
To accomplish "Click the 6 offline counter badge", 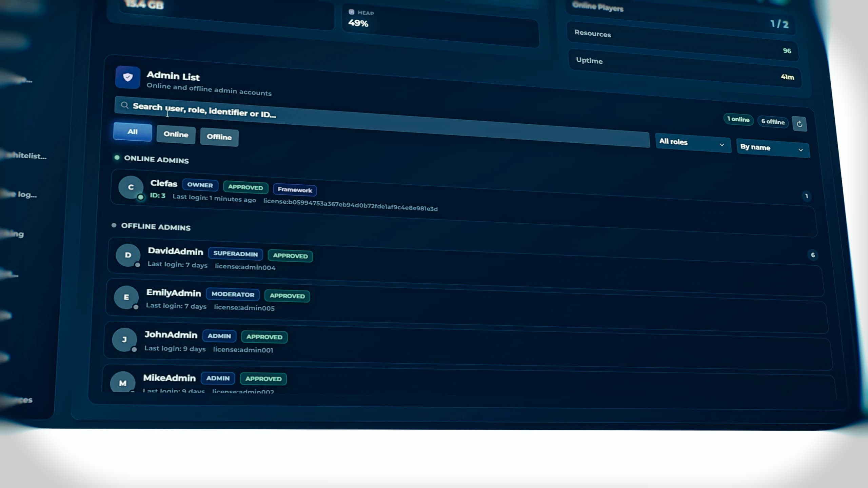I will point(773,122).
